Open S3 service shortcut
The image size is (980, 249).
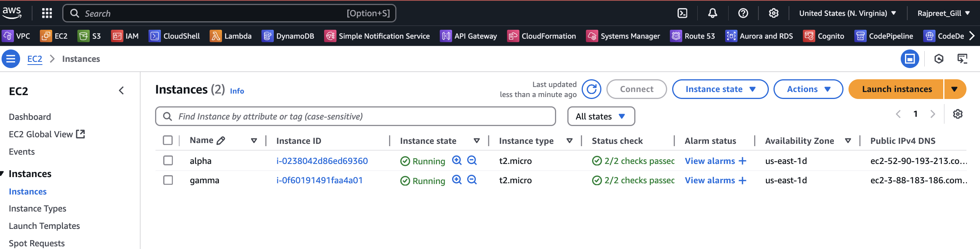point(89,36)
